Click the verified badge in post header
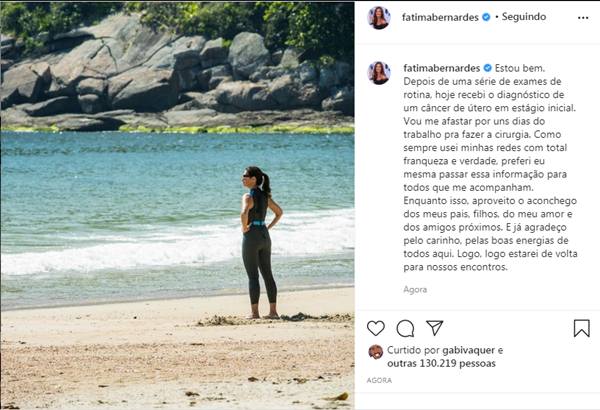Screen dimensions: 600x410 click(486, 17)
